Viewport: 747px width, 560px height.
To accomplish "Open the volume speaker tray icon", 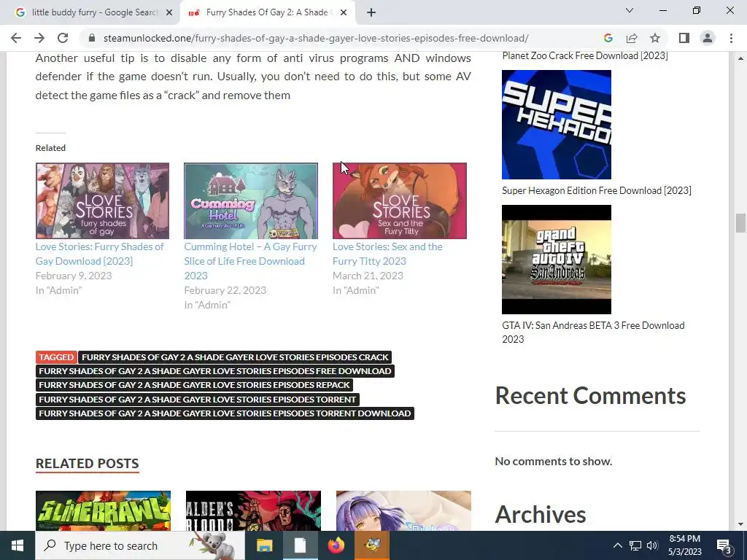I will 652,545.
